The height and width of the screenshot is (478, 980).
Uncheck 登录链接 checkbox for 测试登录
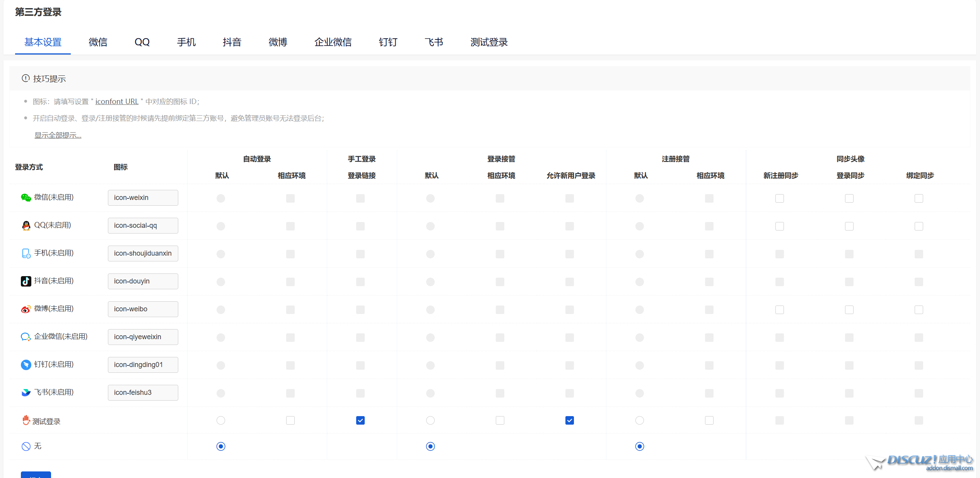coord(360,420)
